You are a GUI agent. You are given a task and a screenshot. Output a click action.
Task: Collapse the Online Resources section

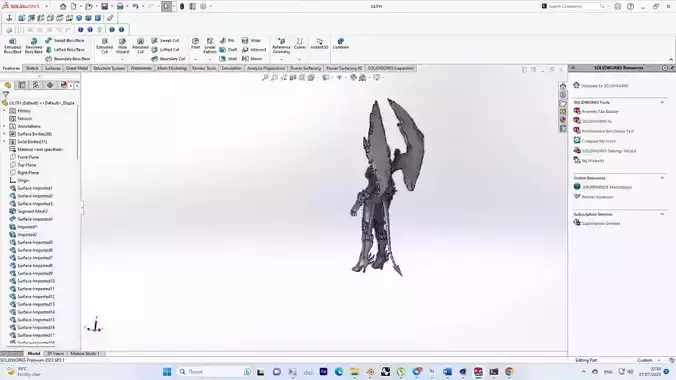662,178
